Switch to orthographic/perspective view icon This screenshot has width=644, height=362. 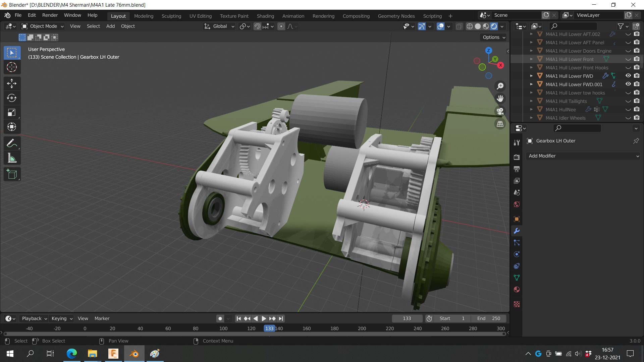tap(500, 124)
